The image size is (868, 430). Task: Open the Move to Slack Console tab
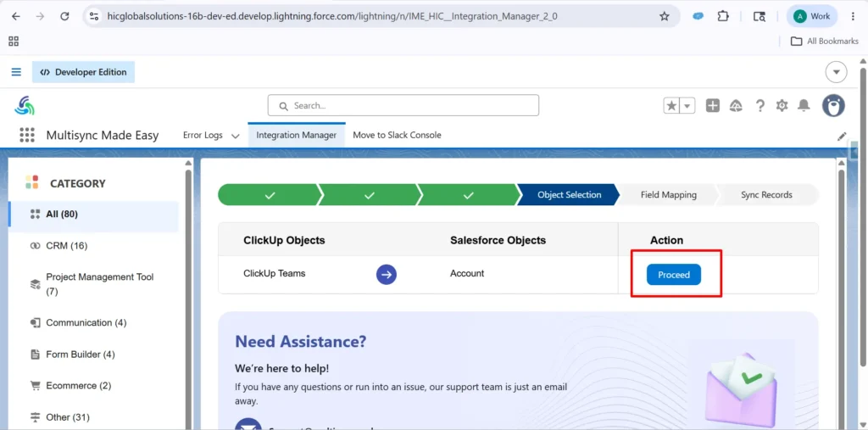coord(397,135)
